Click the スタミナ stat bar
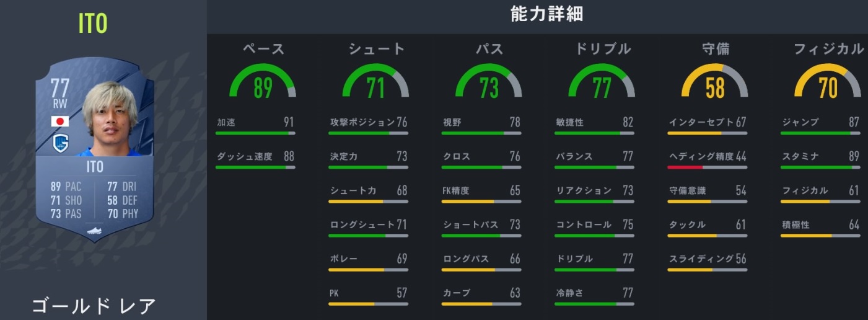This screenshot has width=868, height=320. coord(820,167)
